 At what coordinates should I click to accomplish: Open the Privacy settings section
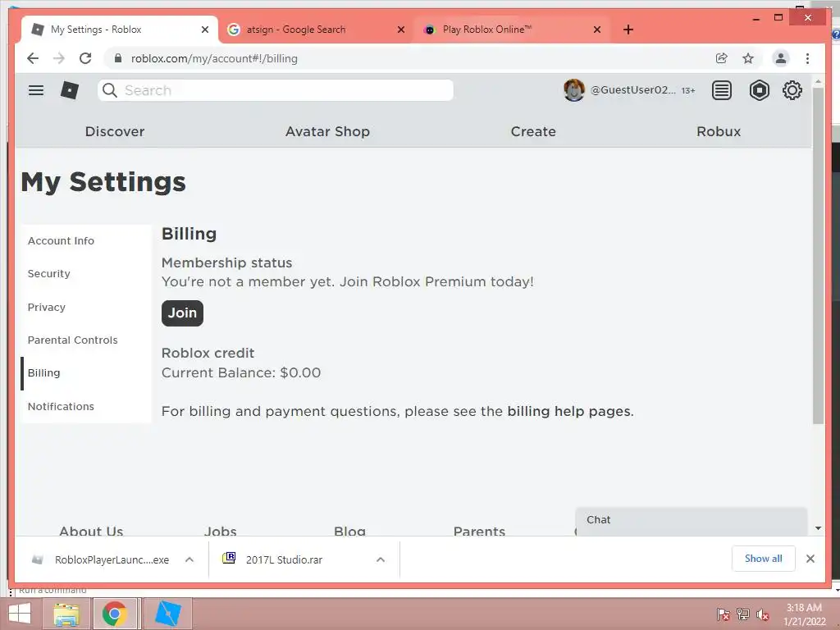coord(85,307)
